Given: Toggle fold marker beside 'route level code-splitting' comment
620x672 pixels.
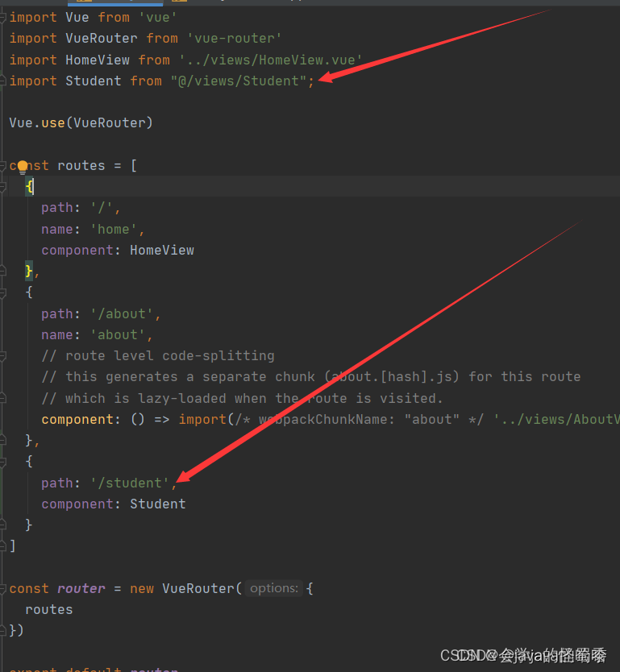Looking at the screenshot, I should (x=2, y=355).
